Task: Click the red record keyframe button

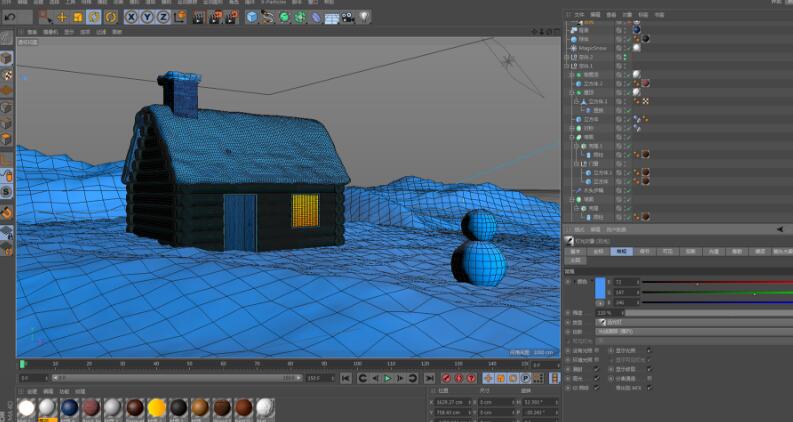Action: click(x=447, y=379)
